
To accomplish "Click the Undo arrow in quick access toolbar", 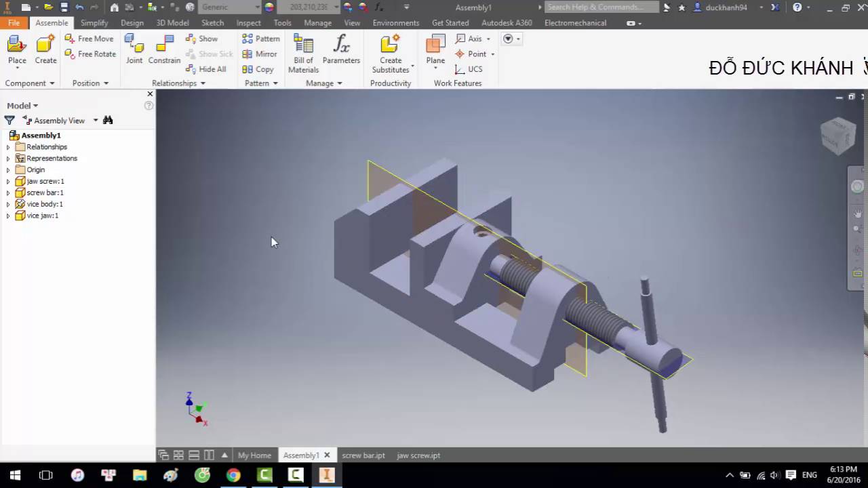I will point(80,7).
